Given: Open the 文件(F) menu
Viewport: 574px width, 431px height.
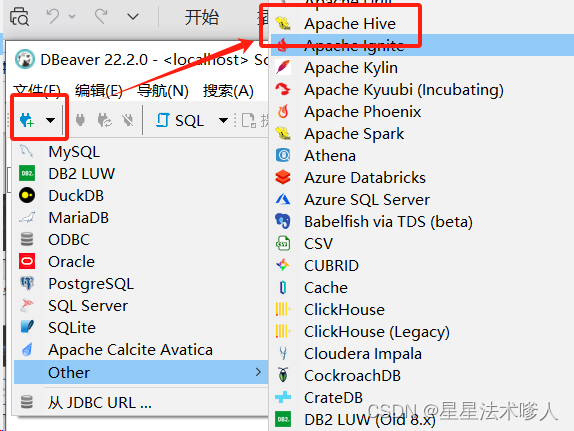Looking at the screenshot, I should coord(37,91).
